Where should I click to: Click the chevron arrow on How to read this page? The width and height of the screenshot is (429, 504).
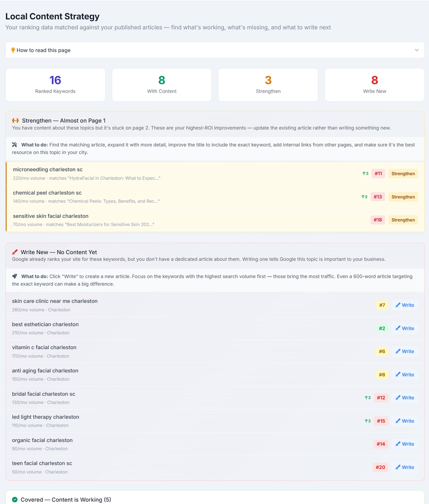click(x=416, y=50)
